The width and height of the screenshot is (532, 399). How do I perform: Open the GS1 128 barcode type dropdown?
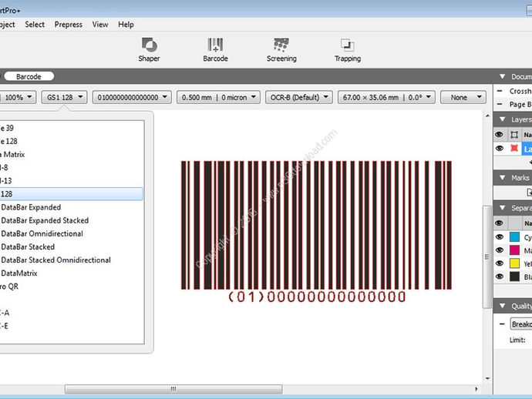click(65, 97)
